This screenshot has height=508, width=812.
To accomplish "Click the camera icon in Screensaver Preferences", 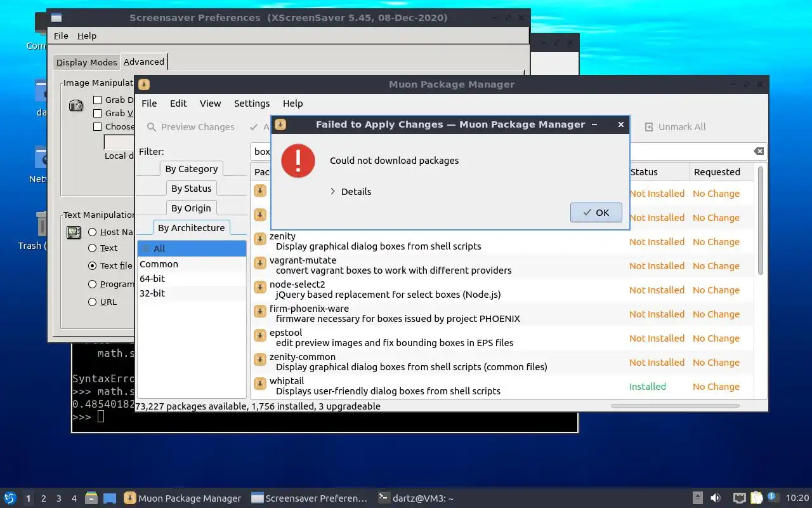I will 76,105.
